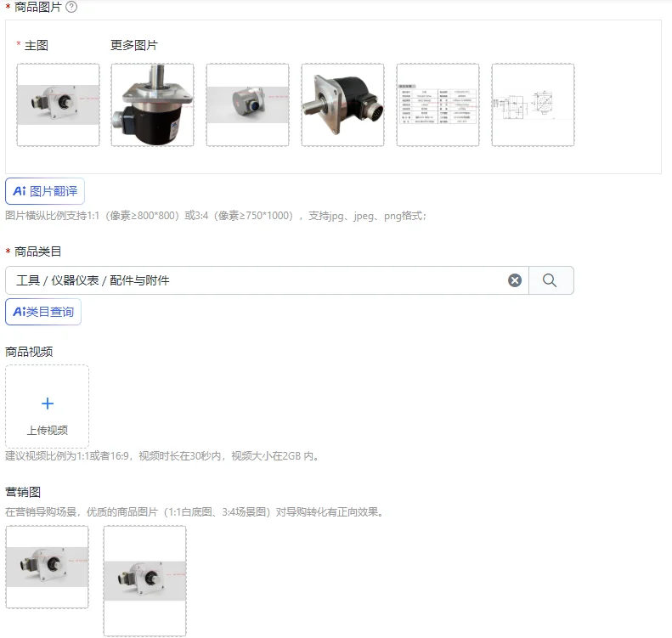Click the 更多图片 label
The image size is (672, 638).
[134, 45]
